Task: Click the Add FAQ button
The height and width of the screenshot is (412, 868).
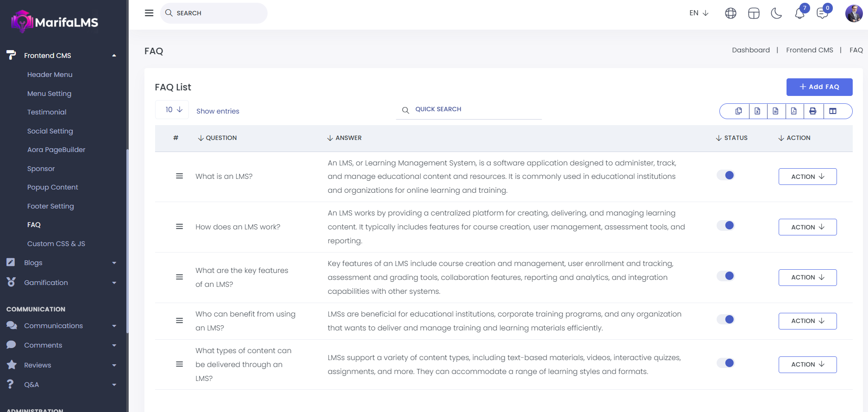Action: (819, 87)
